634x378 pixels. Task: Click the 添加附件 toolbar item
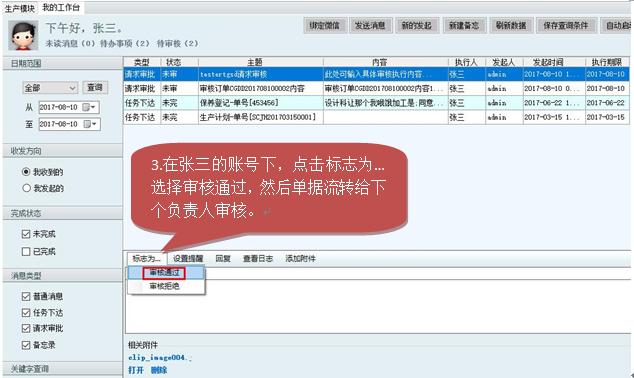tap(300, 258)
